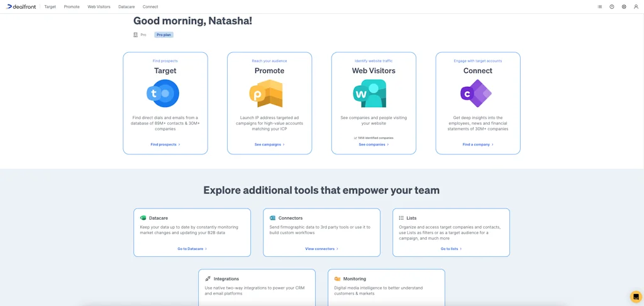Click the Dealfront logo
This screenshot has width=644, height=306.
pos(21,6)
